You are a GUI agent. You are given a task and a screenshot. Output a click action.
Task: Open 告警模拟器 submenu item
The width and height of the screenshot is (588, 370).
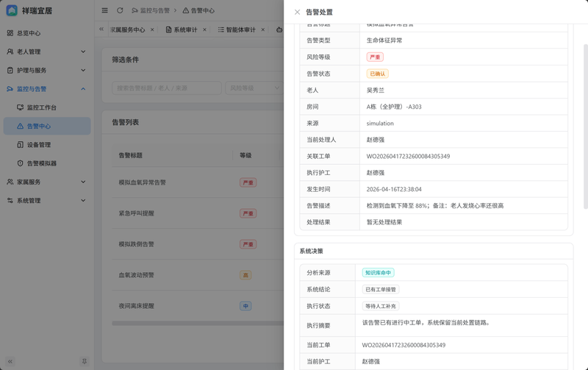click(47, 163)
